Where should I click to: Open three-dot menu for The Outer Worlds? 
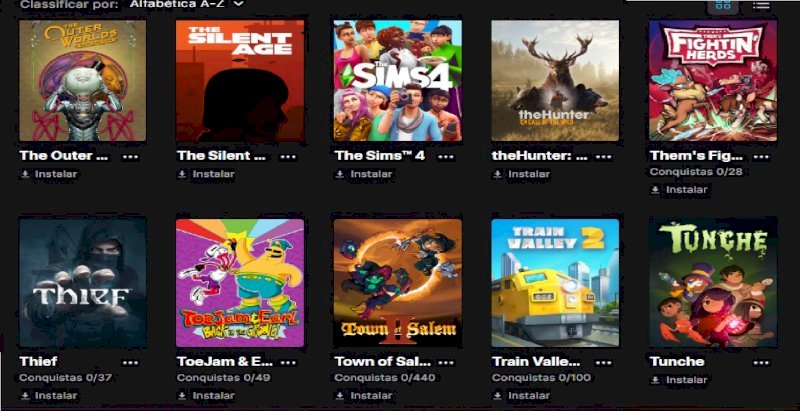131,156
